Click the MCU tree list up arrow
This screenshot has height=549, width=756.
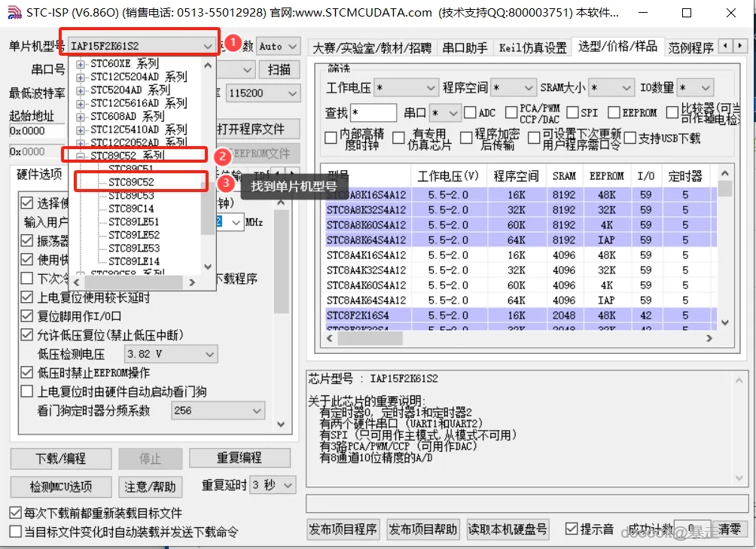[208, 65]
